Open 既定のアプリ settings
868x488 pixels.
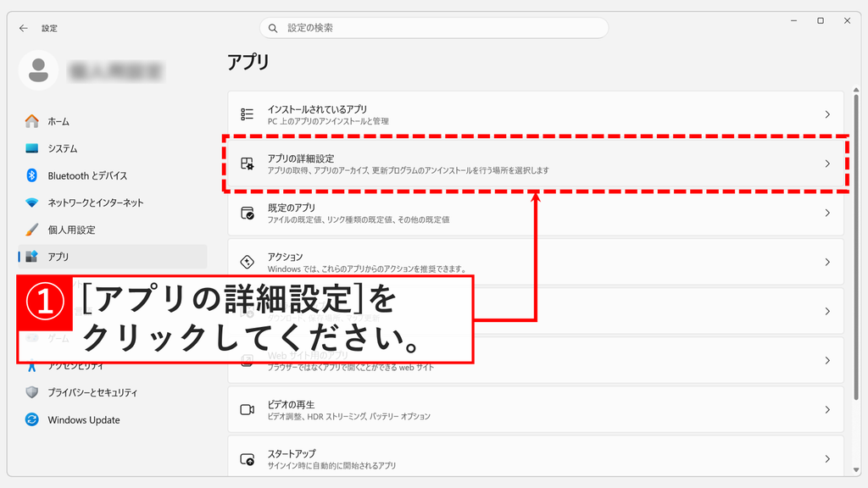(x=536, y=213)
